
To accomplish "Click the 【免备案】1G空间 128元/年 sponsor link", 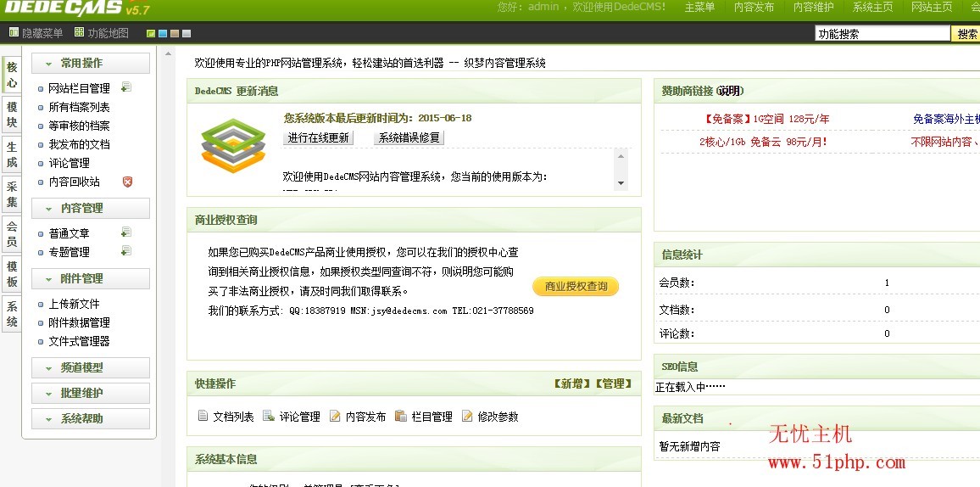I will 766,119.
